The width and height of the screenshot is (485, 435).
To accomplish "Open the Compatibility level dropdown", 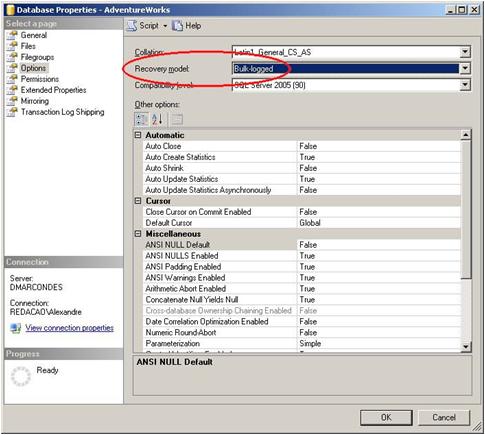I will click(351, 85).
